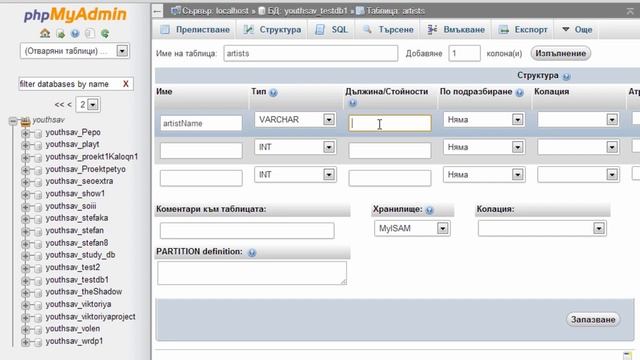The height and width of the screenshot is (360, 640).
Task: Clear database filter with red X
Action: pyautogui.click(x=126, y=84)
